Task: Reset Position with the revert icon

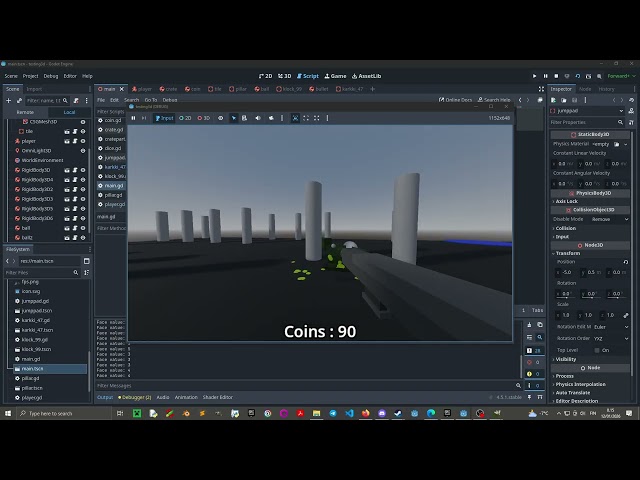Action: click(626, 262)
